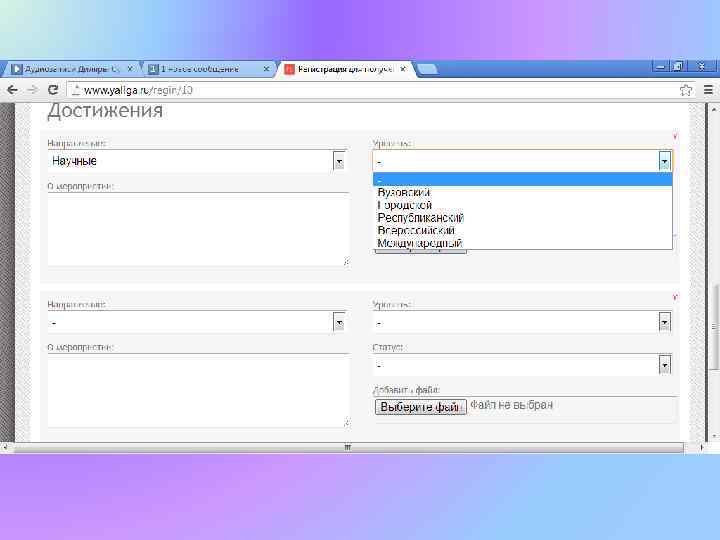The image size is (720, 540).
Task: Open the Chrome hamburger menu
Action: (709, 90)
